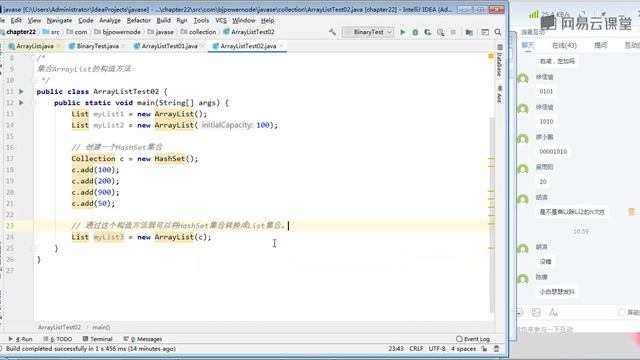Screen dimensions: 640x360
Task: Click the font style icon in the chat panel
Action: [x=553, y=312]
